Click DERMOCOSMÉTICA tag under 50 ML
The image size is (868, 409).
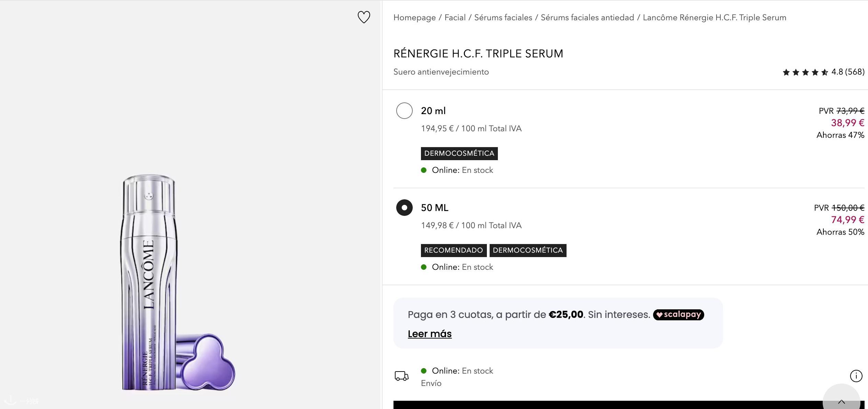click(528, 250)
